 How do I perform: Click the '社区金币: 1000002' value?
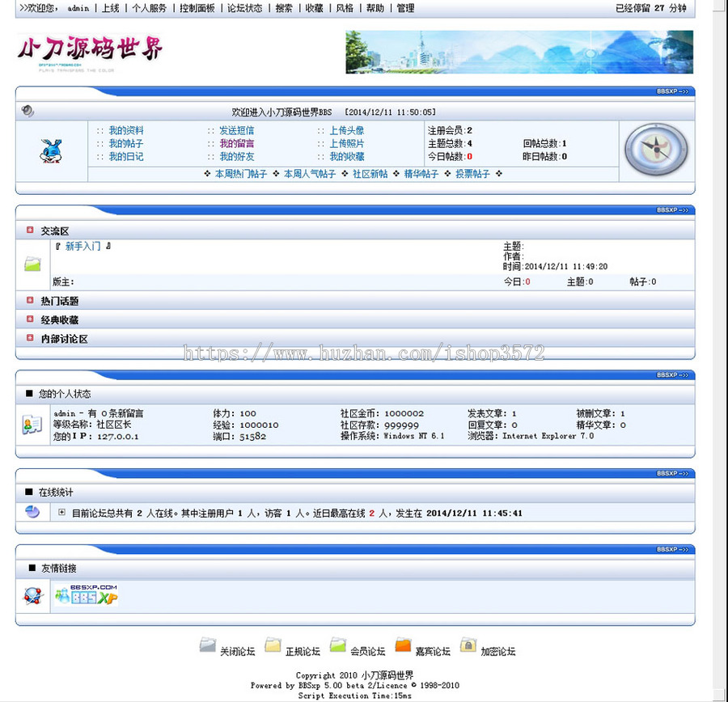tap(382, 413)
